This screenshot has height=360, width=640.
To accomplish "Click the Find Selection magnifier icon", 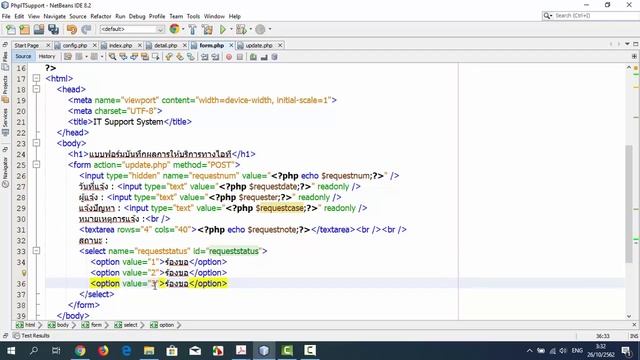I will point(112,57).
